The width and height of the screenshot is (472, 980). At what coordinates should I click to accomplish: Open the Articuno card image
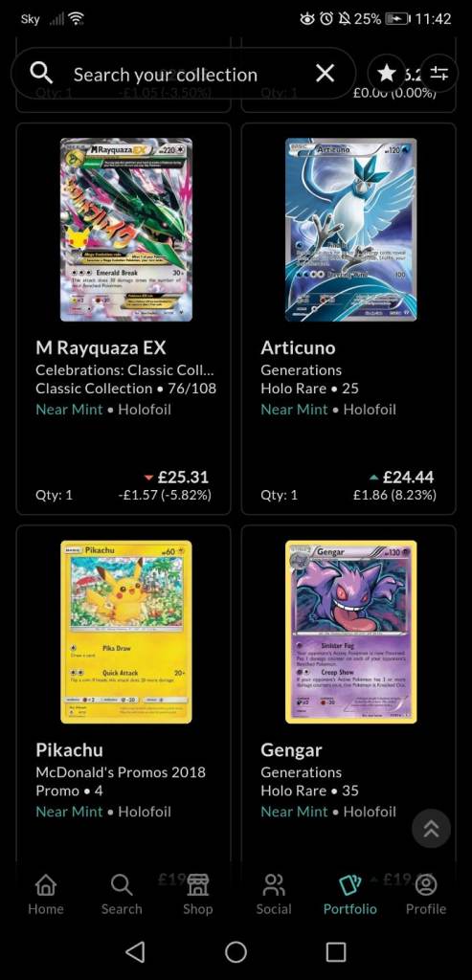pyautogui.click(x=351, y=230)
